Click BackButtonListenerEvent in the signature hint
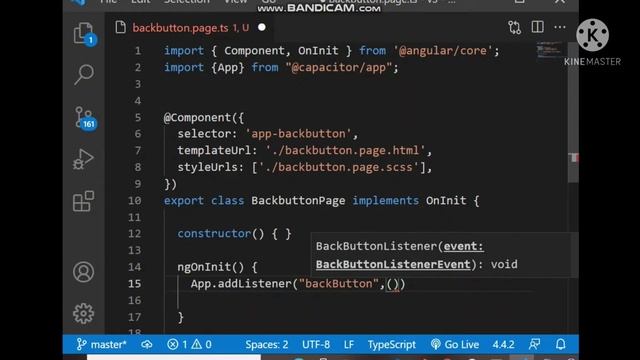Image resolution: width=640 pixels, height=360 pixels. [x=393, y=264]
